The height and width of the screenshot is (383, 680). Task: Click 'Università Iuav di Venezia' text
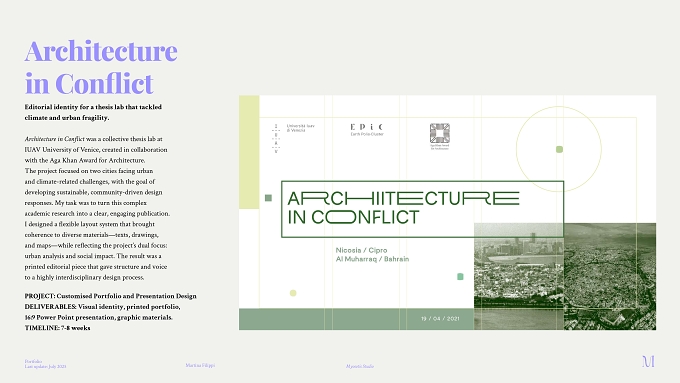click(301, 128)
